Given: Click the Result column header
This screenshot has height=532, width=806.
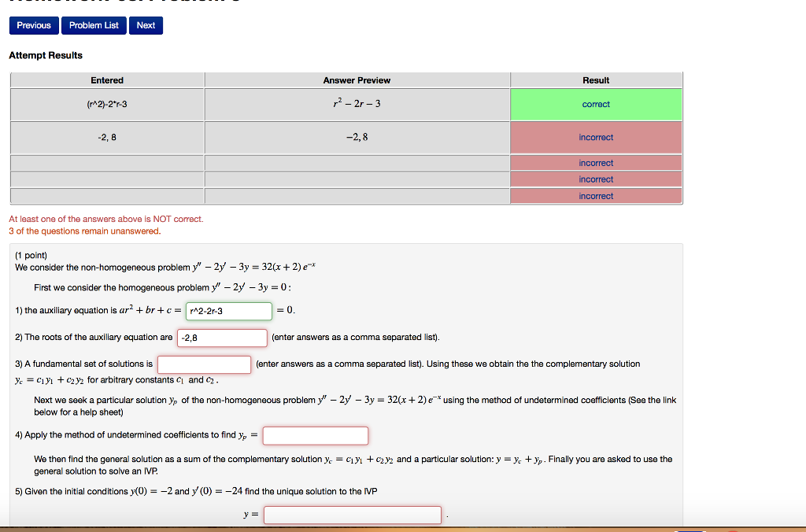Looking at the screenshot, I should tap(596, 79).
